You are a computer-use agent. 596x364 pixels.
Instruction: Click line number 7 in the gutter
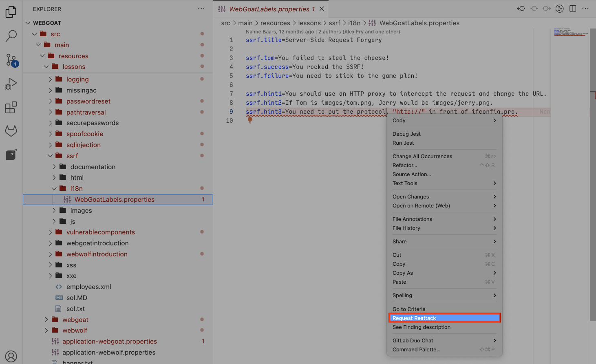(231, 94)
